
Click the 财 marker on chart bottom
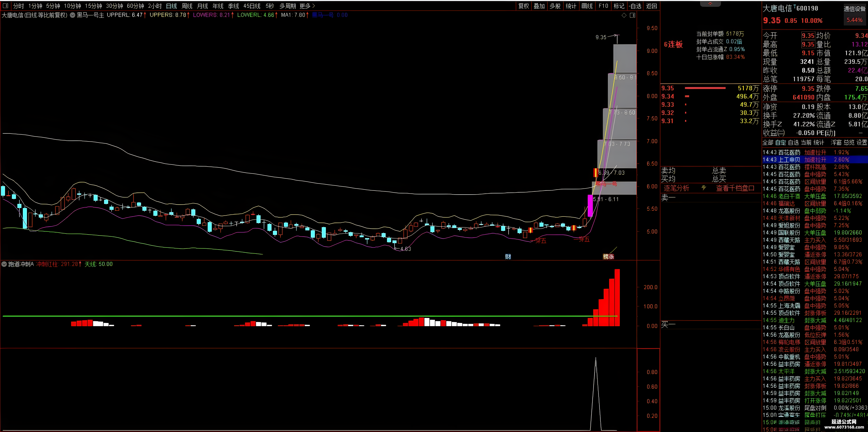coord(508,257)
